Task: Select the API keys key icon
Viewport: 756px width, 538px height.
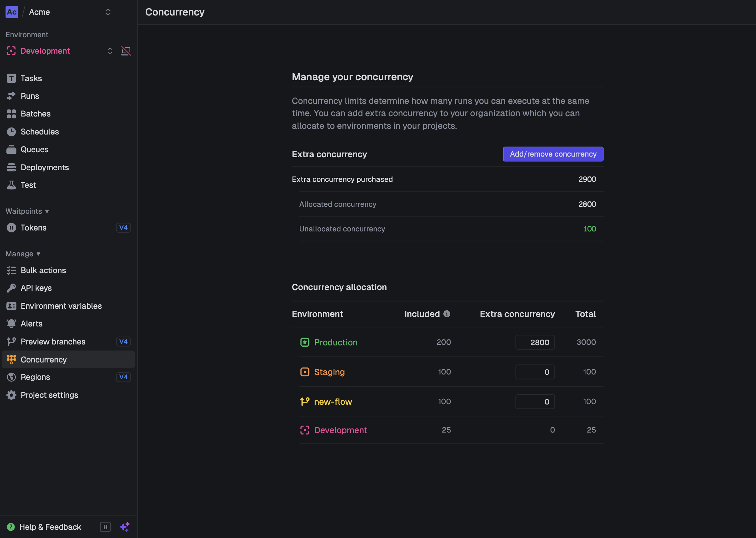Action: coord(11,288)
